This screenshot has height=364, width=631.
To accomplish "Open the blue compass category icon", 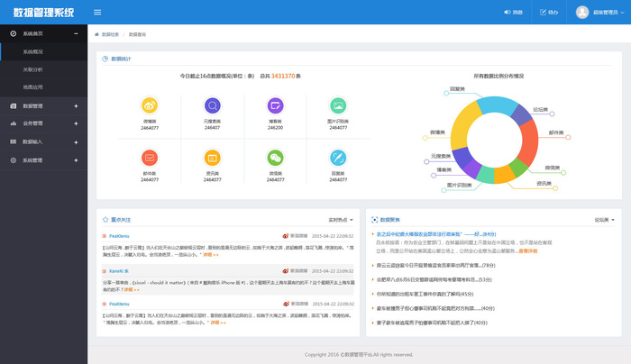I will pos(338,158).
